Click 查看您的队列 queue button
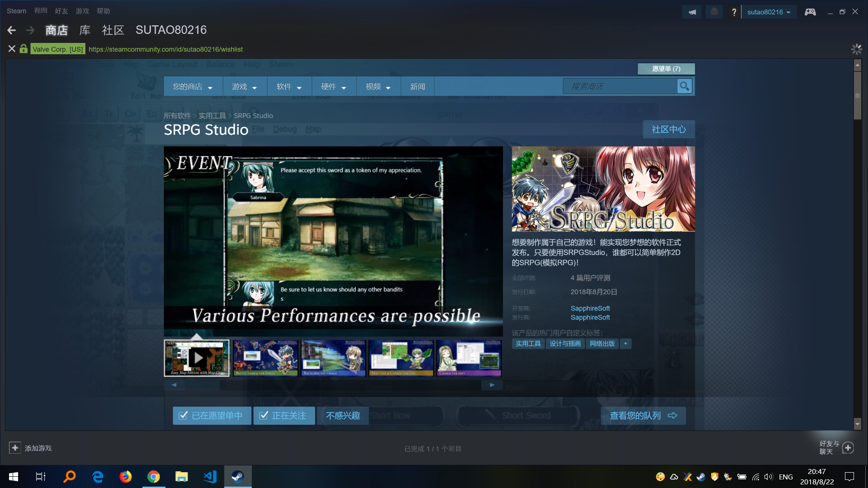The width and height of the screenshot is (868, 488). click(643, 416)
